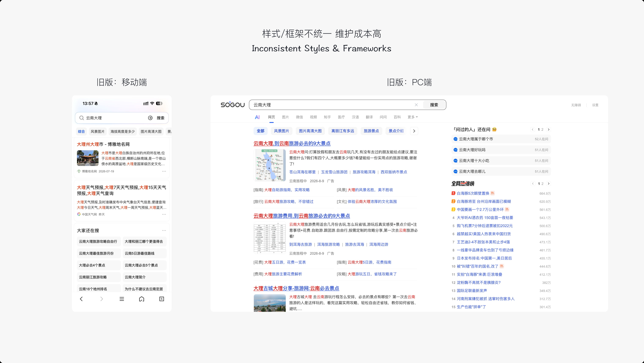The image size is (644, 363).
Task: Tap the mobile 搜索 button
Action: tap(161, 118)
